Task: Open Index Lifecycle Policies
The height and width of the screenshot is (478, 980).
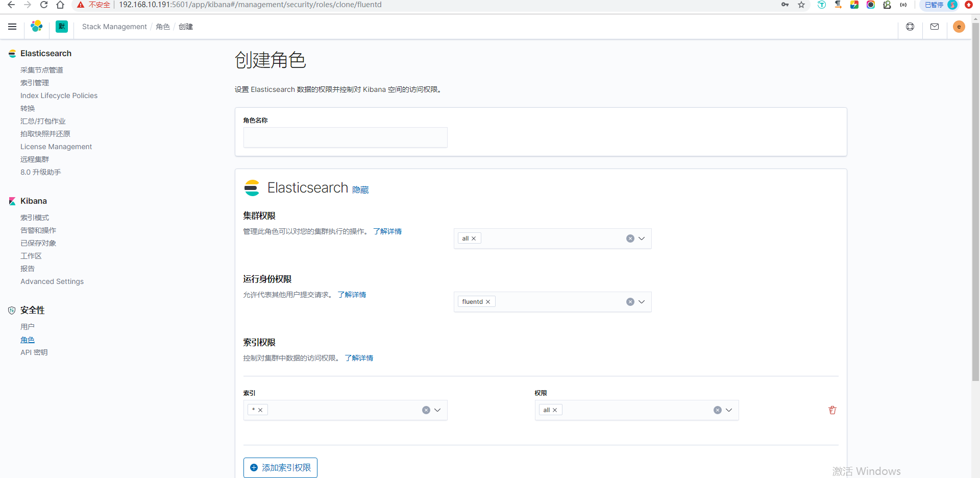Action: coord(59,95)
